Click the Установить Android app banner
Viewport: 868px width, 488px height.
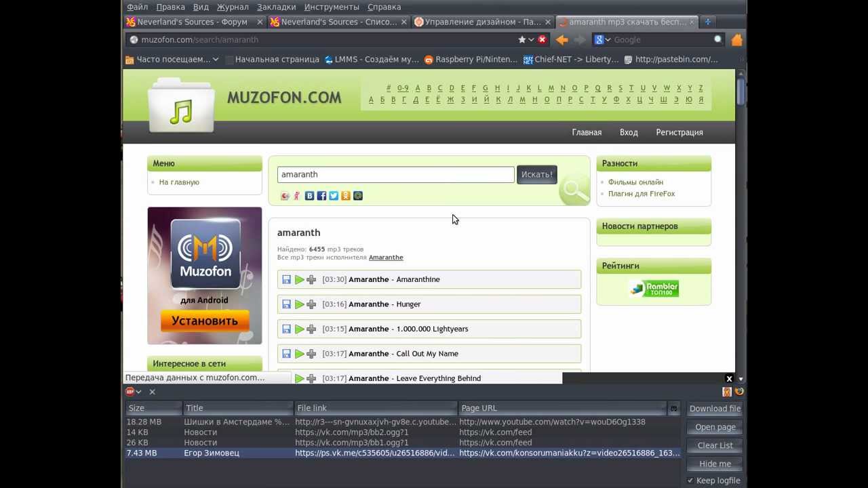(205, 321)
